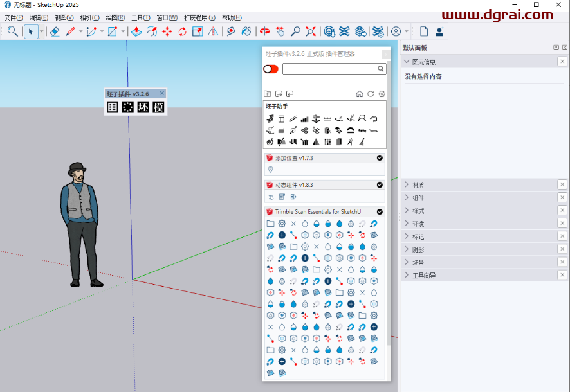The image size is (570, 392).
Task: Pick the red Line pencil tool
Action: [x=70, y=31]
